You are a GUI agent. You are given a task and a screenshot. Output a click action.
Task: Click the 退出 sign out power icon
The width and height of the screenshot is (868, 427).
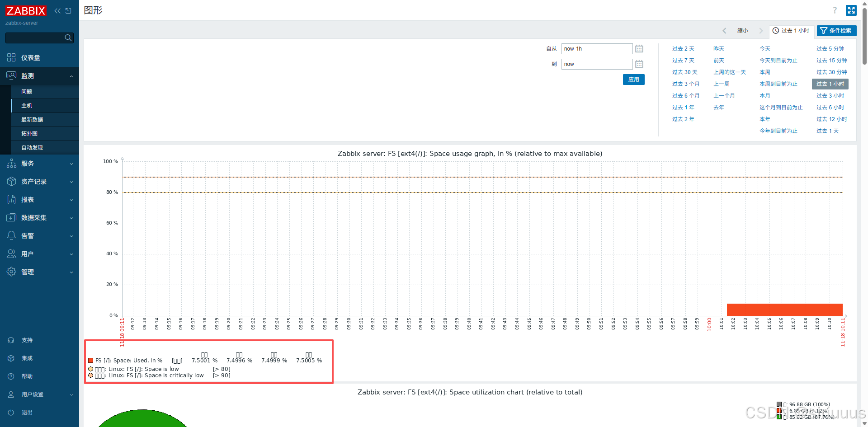[x=11, y=413]
